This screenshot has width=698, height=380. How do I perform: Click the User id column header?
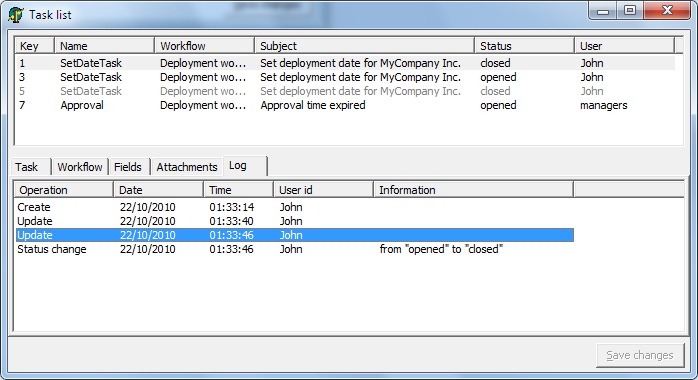323,190
